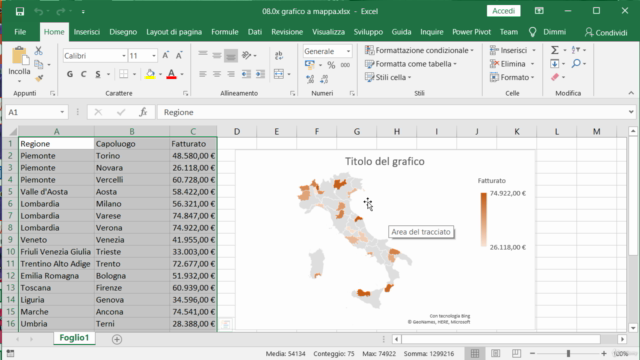Click the Condividi share button
Image resolution: width=640 pixels, height=360 pixels.
click(606, 33)
